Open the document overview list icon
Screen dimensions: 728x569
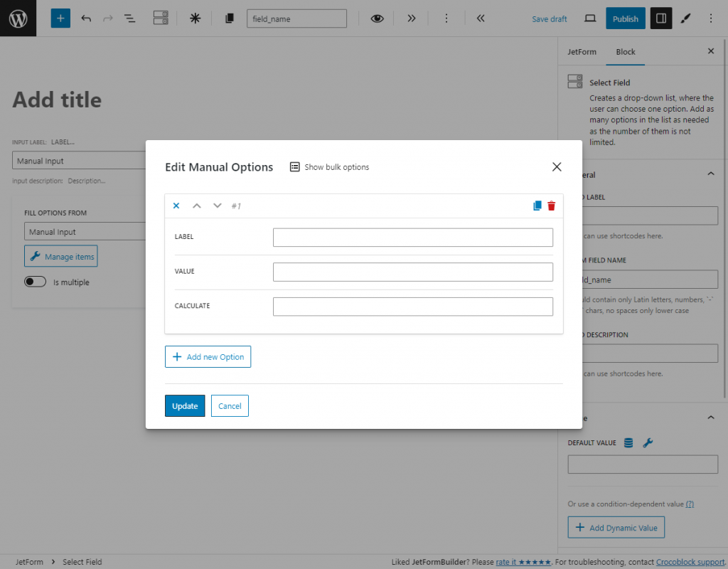pos(129,18)
